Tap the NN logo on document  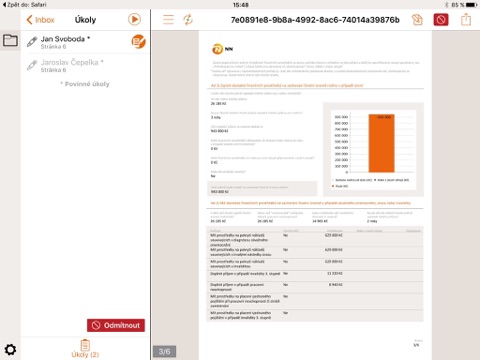tap(222, 49)
